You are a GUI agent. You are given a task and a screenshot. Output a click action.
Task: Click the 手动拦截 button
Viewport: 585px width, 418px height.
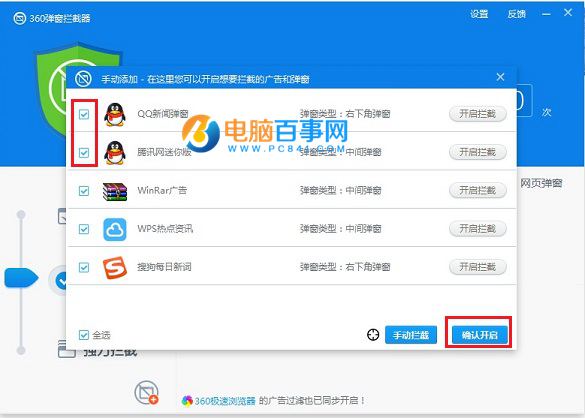(x=411, y=335)
